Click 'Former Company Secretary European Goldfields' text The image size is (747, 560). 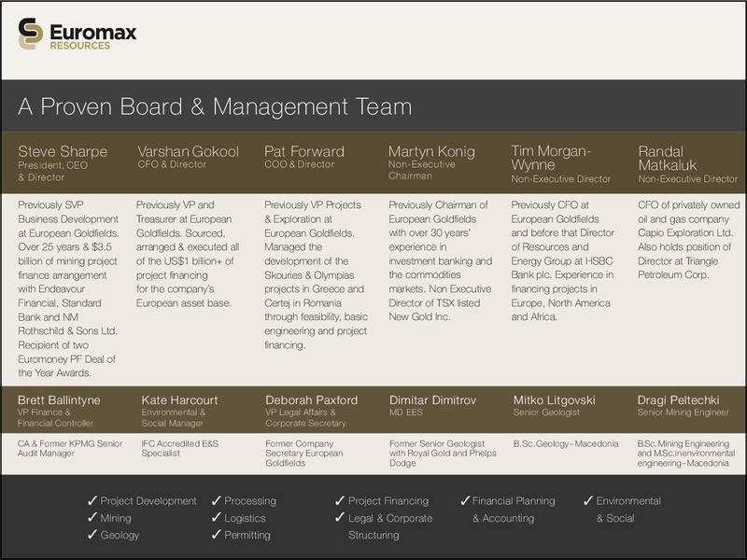point(304,454)
